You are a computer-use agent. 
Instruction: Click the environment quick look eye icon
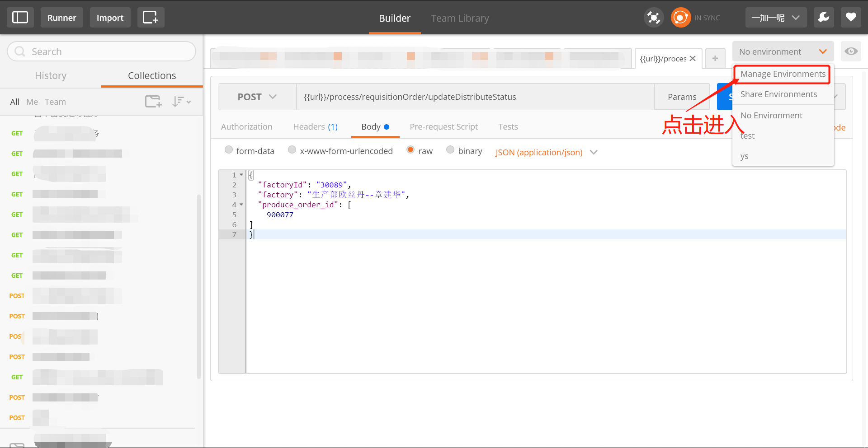point(851,51)
